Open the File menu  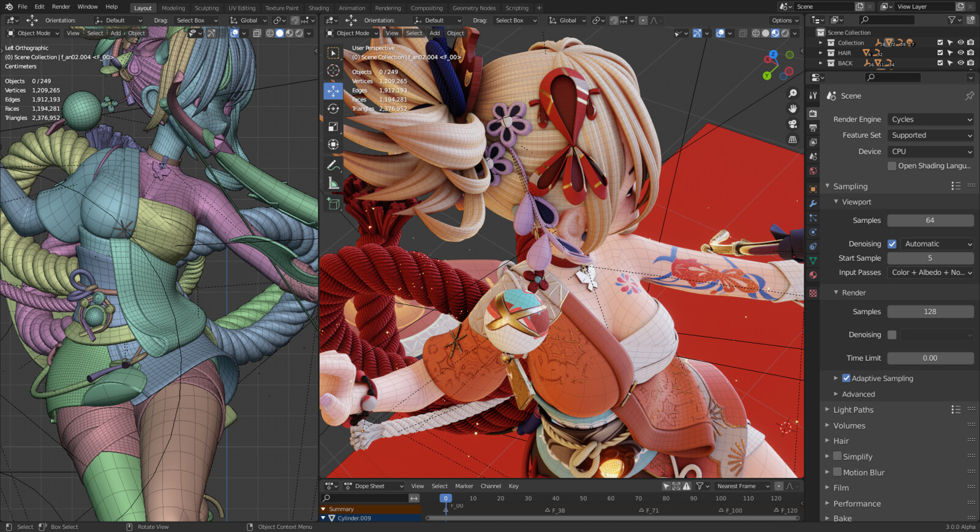(23, 7)
